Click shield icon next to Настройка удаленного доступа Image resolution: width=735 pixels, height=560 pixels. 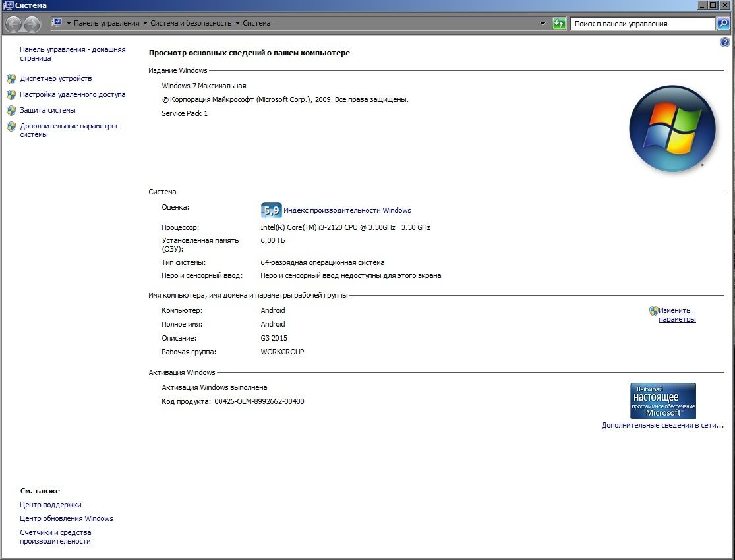coord(11,95)
